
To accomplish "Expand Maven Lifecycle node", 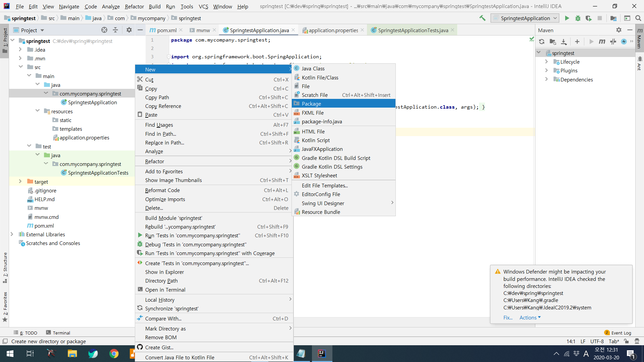I will (546, 62).
